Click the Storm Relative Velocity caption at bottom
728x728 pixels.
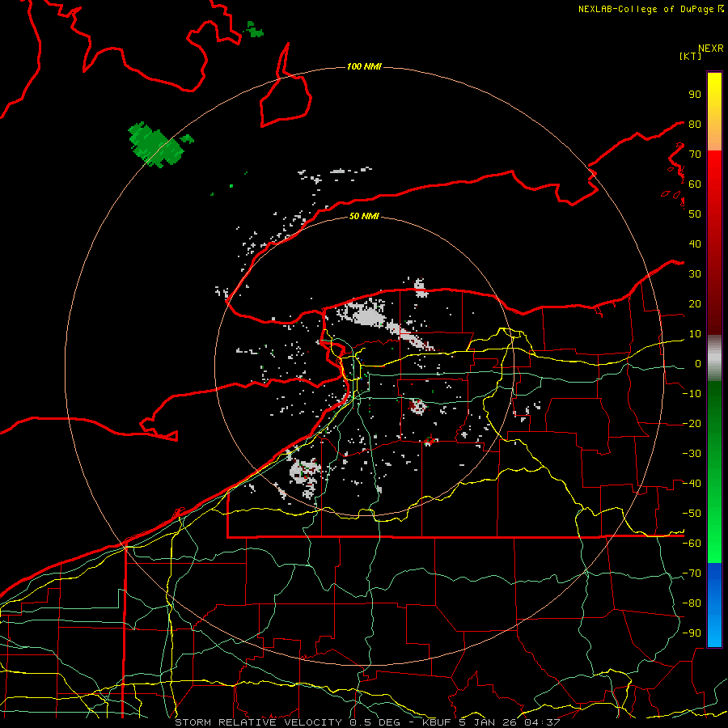tap(367, 722)
